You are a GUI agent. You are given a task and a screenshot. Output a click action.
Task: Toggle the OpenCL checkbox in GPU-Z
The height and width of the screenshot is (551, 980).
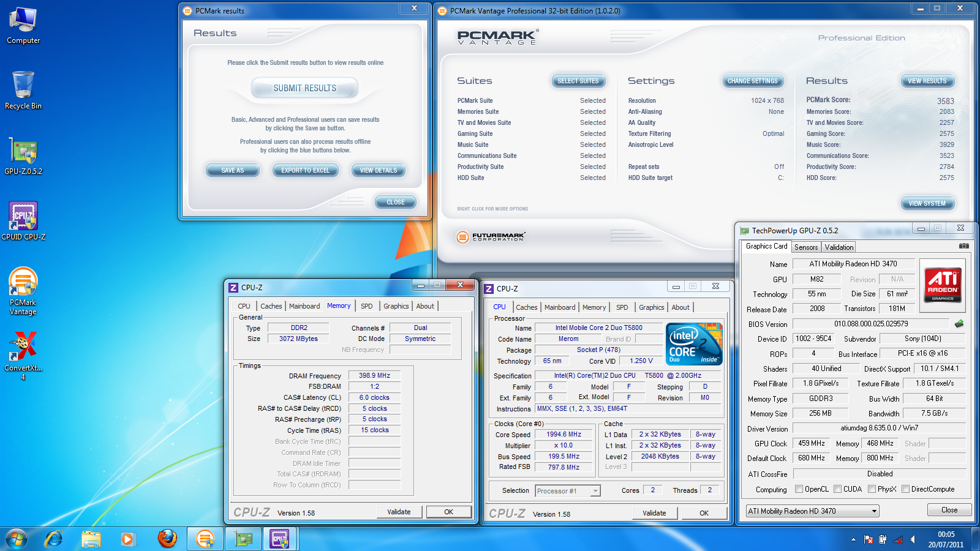[x=799, y=489]
